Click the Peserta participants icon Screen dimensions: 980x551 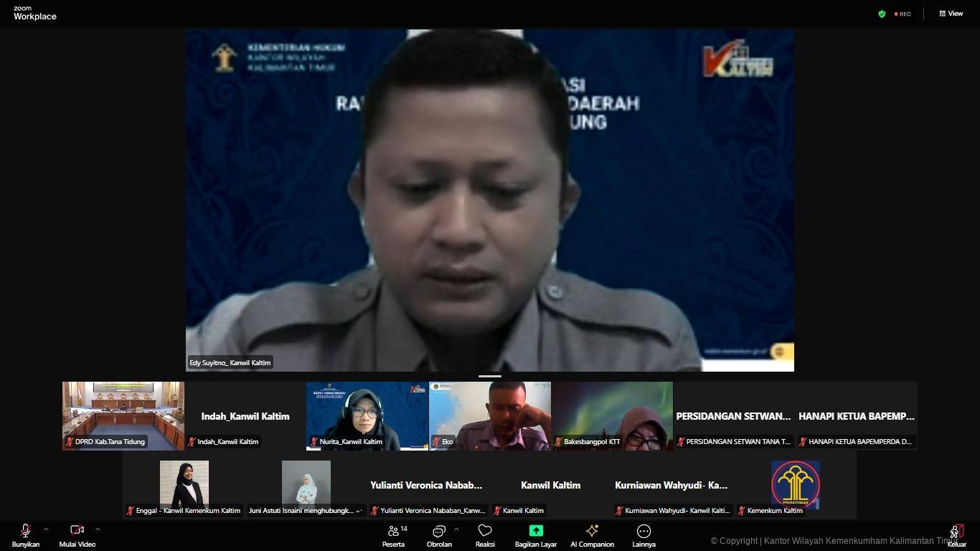pos(394,531)
